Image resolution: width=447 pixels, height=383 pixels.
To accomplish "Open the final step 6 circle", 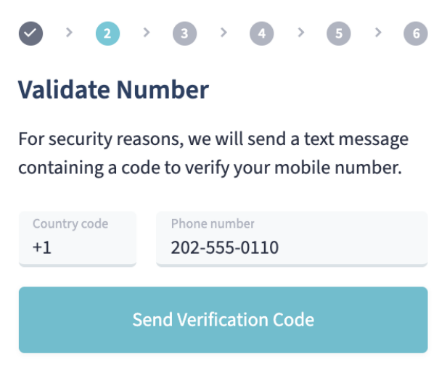I will 416,33.
